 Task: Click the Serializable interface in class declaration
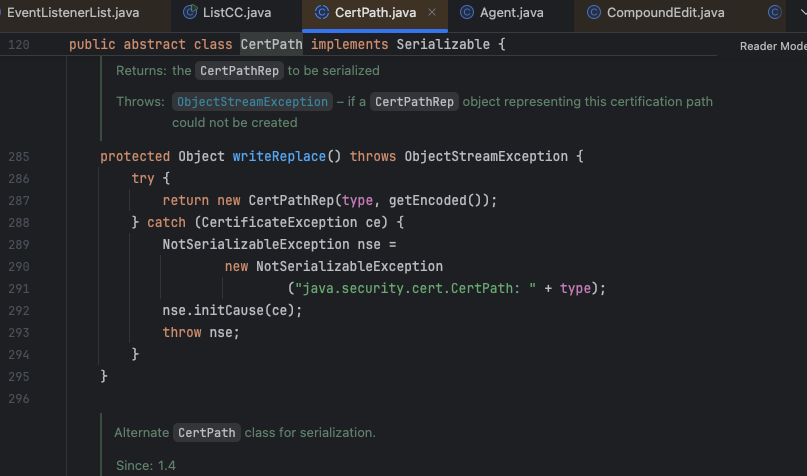click(x=444, y=45)
